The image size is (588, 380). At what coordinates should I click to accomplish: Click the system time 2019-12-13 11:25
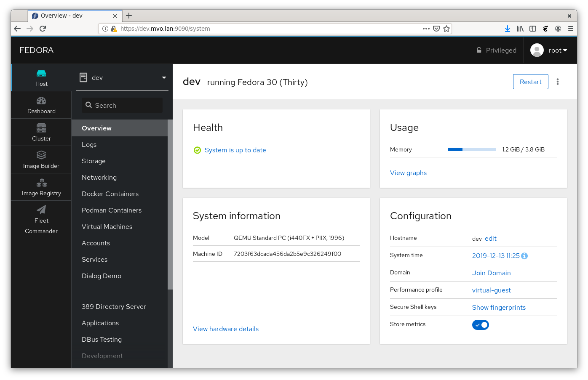pyautogui.click(x=496, y=256)
